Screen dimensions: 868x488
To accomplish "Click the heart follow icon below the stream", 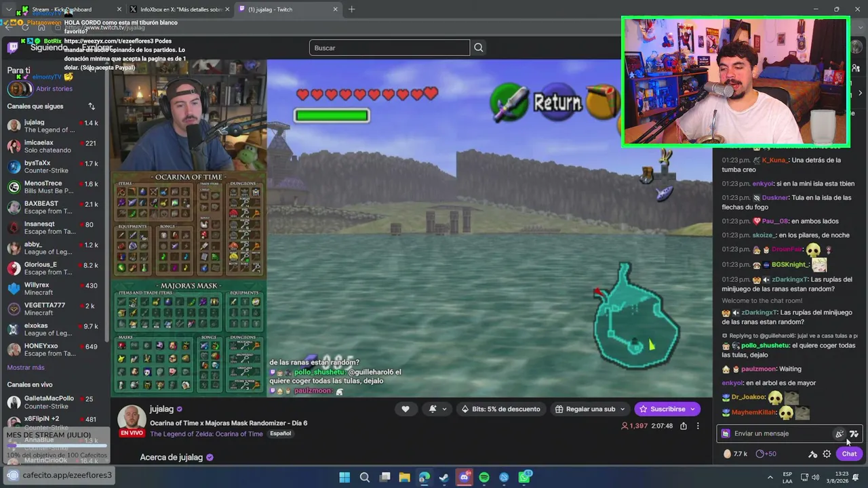I will tap(406, 409).
